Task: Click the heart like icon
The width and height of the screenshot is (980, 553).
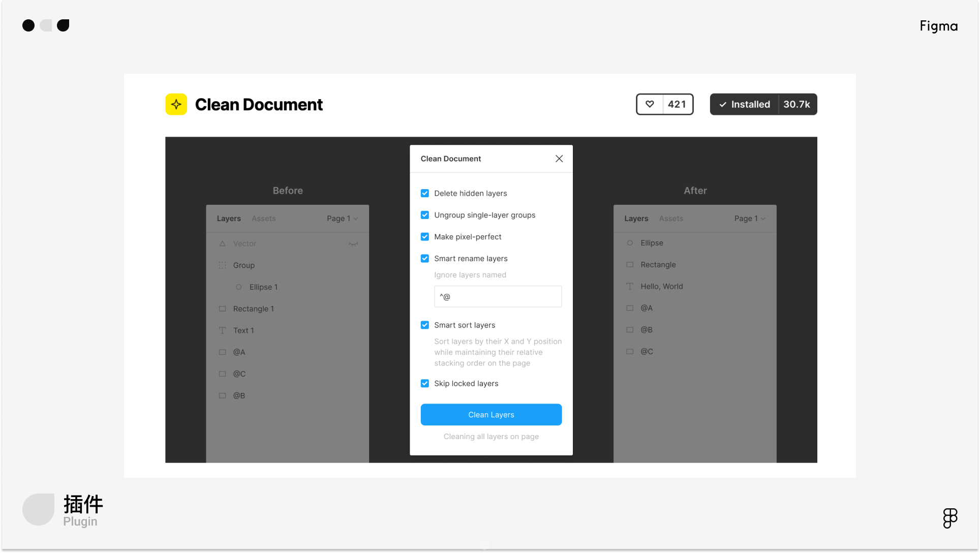Action: point(650,104)
